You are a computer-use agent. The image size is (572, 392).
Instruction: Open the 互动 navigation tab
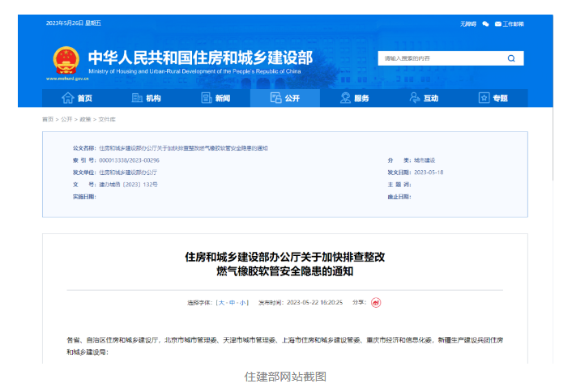tap(424, 98)
